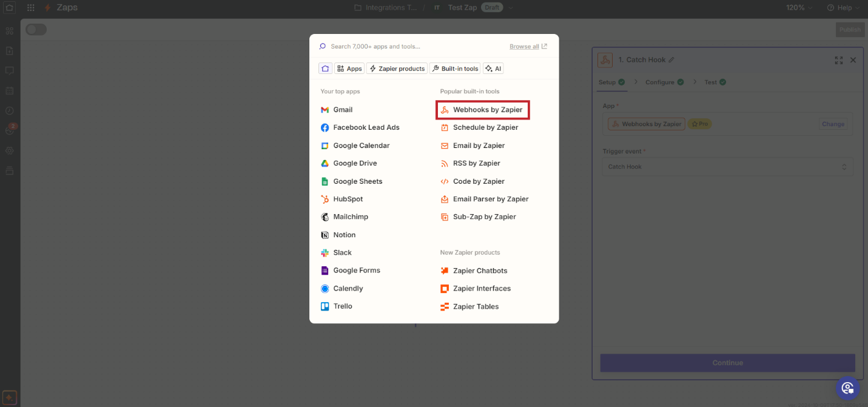The height and width of the screenshot is (407, 868).
Task: Open the nine-dot apps grid menu
Action: pyautogui.click(x=31, y=8)
